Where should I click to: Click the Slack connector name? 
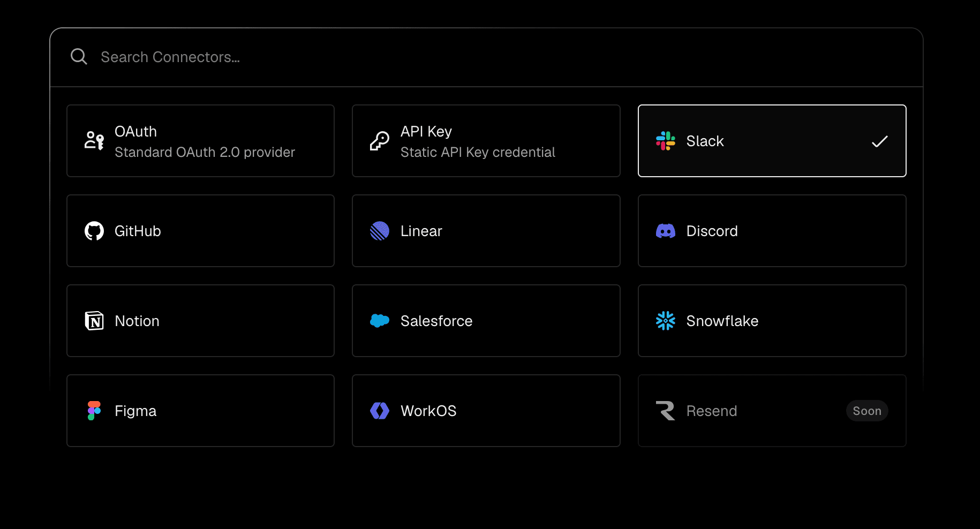(x=705, y=141)
